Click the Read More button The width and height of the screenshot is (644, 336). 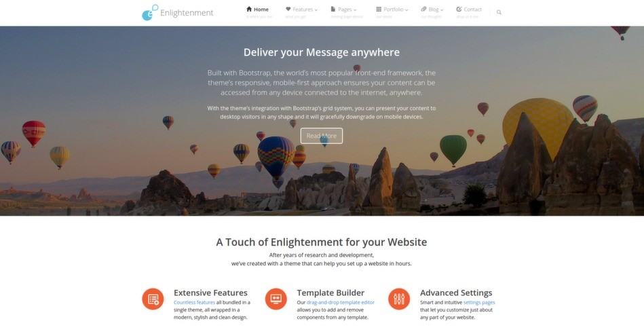point(322,136)
